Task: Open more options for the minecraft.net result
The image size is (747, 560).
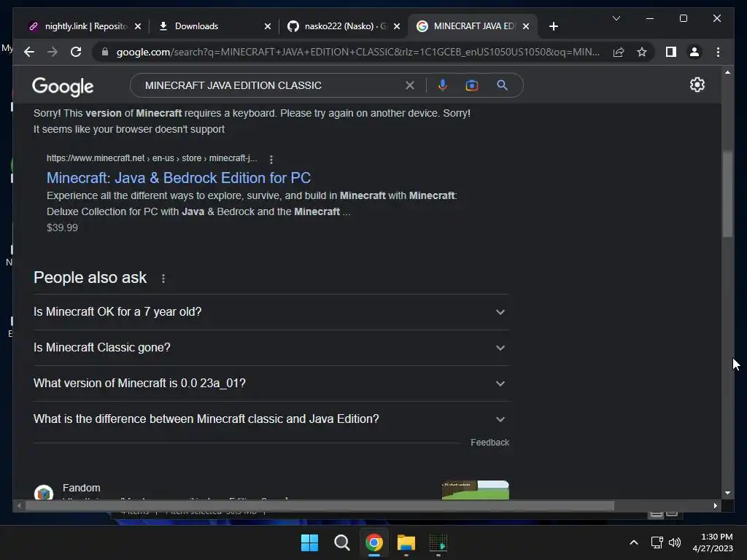Action: coord(271,159)
